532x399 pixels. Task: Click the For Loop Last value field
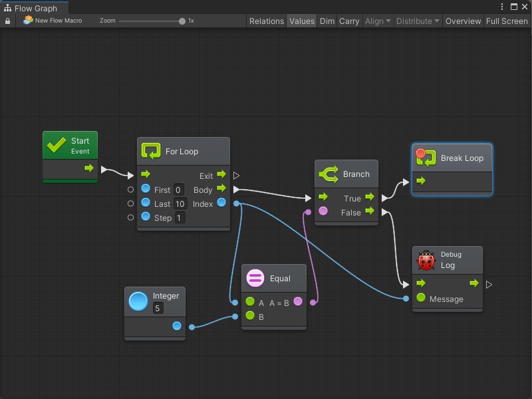tap(180, 204)
